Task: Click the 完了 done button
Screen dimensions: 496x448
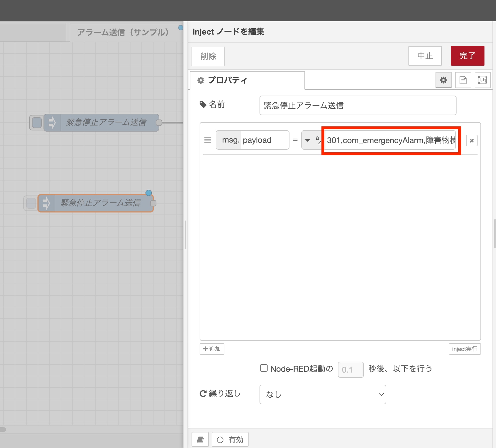Action: click(x=467, y=56)
